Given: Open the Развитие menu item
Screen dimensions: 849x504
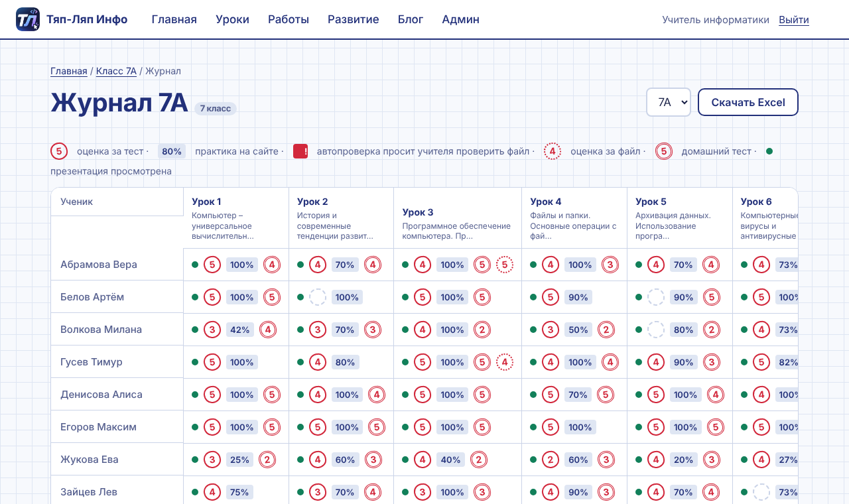Looking at the screenshot, I should tap(354, 19).
